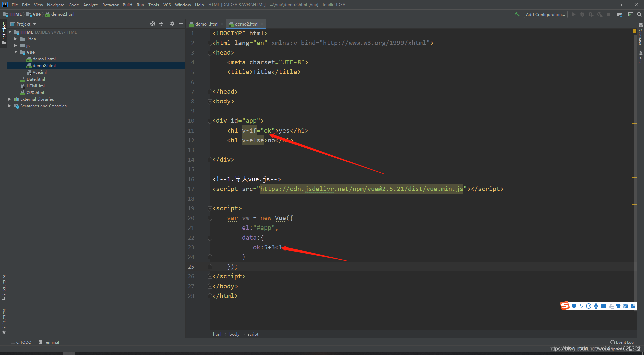The image size is (644, 355).
Task: Click the warning stripe mark near line 11
Action: 634,124
